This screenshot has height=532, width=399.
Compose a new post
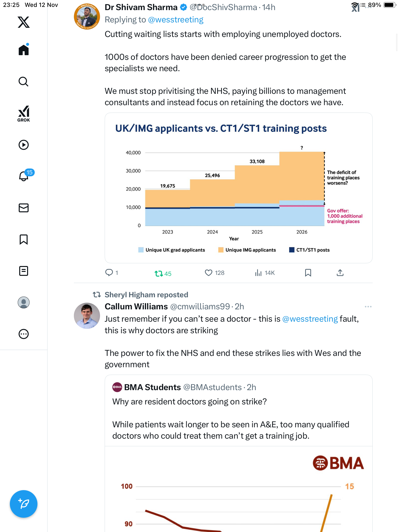[24, 504]
